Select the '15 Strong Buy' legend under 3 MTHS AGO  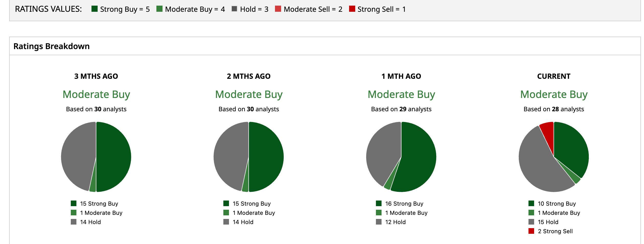tap(95, 204)
